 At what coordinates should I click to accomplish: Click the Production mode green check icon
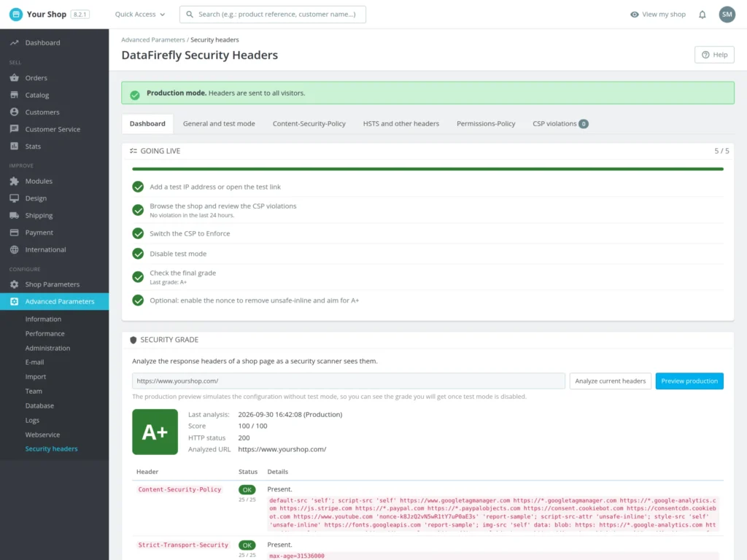(x=135, y=96)
